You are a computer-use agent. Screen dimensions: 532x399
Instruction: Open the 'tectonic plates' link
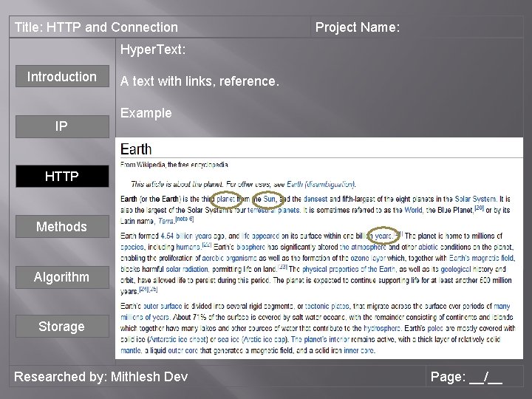coord(327,306)
